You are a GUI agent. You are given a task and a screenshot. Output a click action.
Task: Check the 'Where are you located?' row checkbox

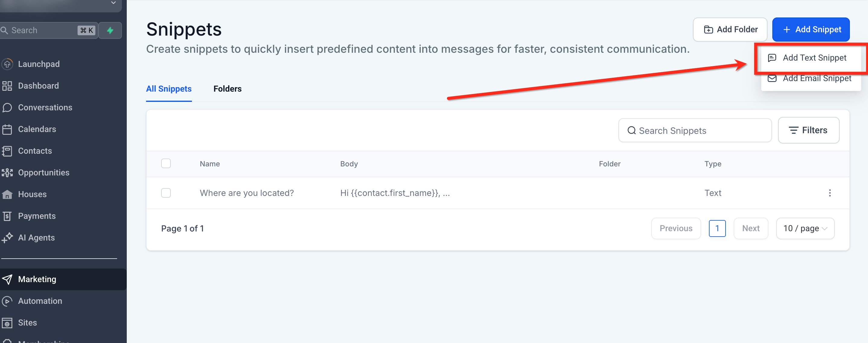pos(166,193)
